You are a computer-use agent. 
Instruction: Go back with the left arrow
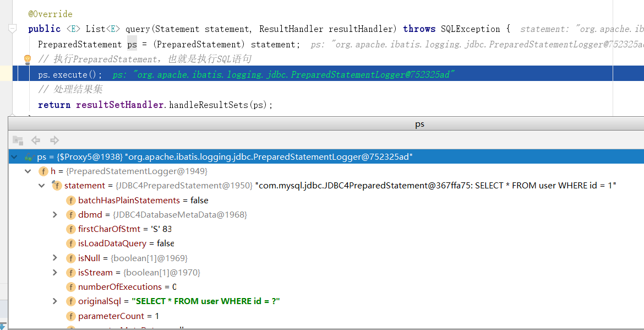pyautogui.click(x=36, y=140)
